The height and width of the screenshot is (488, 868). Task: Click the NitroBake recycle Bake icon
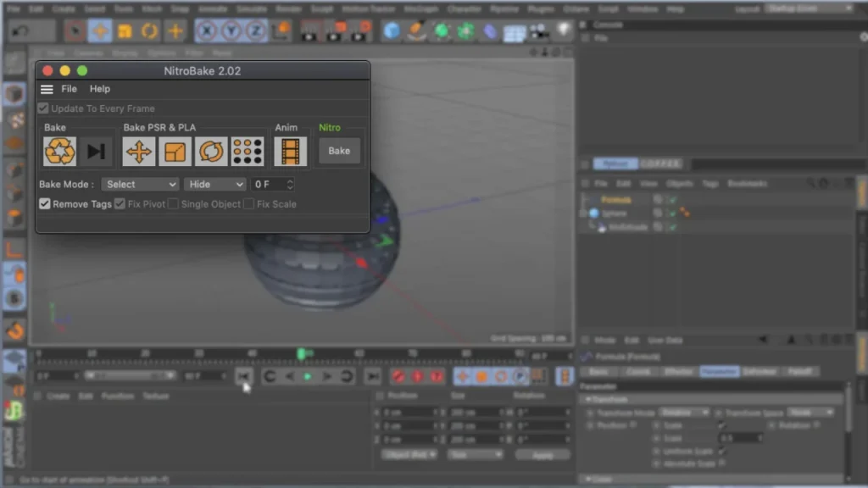point(59,151)
